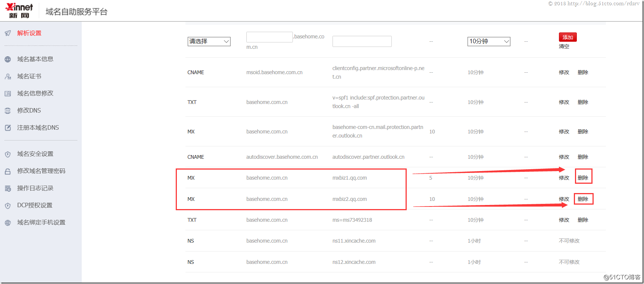Click the red 添加 button

568,37
